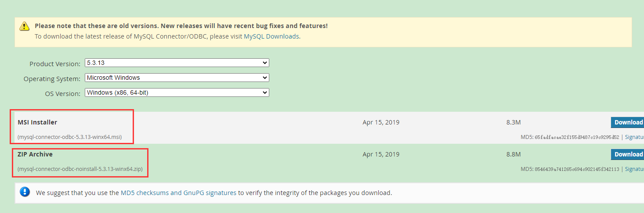This screenshot has width=644, height=213.
Task: Click the 8.8M file size text
Action: click(513, 154)
